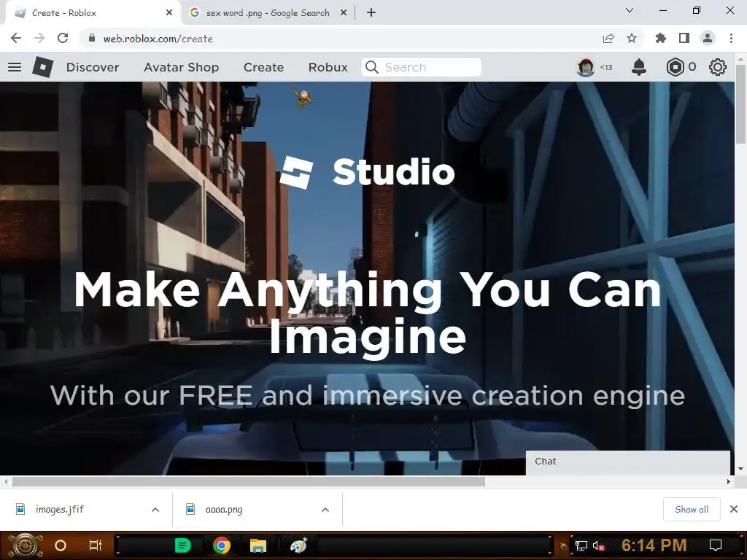
Task: Open the green notes app on taskbar
Action: click(182, 545)
